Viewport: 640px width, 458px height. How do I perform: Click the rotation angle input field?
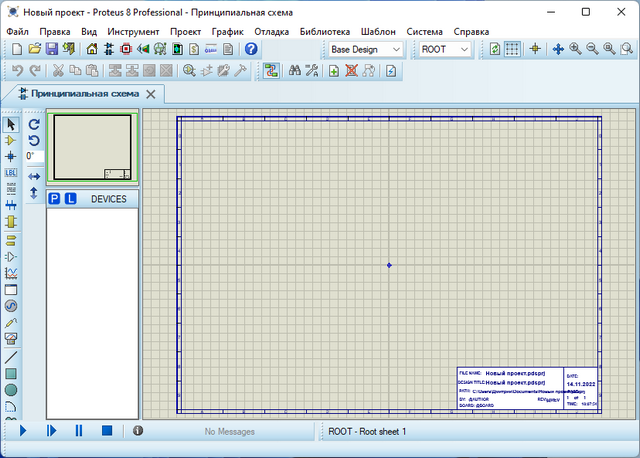[x=33, y=157]
